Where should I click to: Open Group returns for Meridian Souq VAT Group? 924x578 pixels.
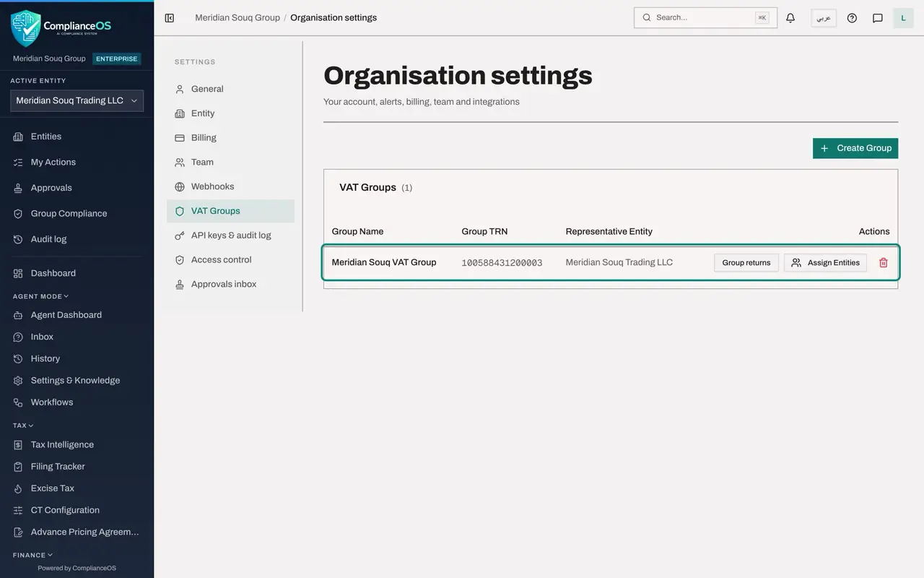tap(746, 262)
